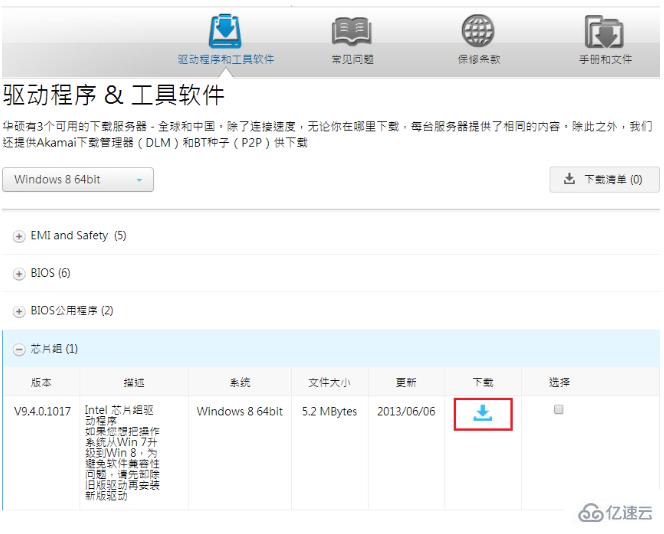Image resolution: width=664 pixels, height=534 pixels.
Task: Select the Windows 8 64bit system cell
Action: pos(240,411)
